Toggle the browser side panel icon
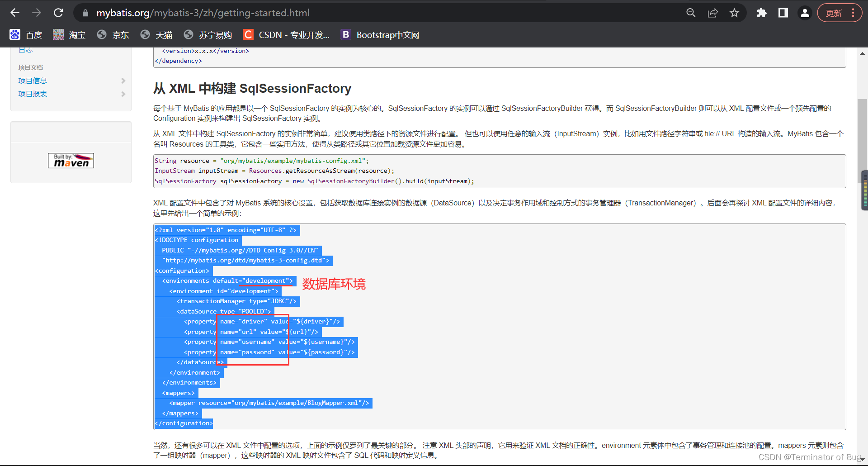868x466 pixels. [783, 13]
